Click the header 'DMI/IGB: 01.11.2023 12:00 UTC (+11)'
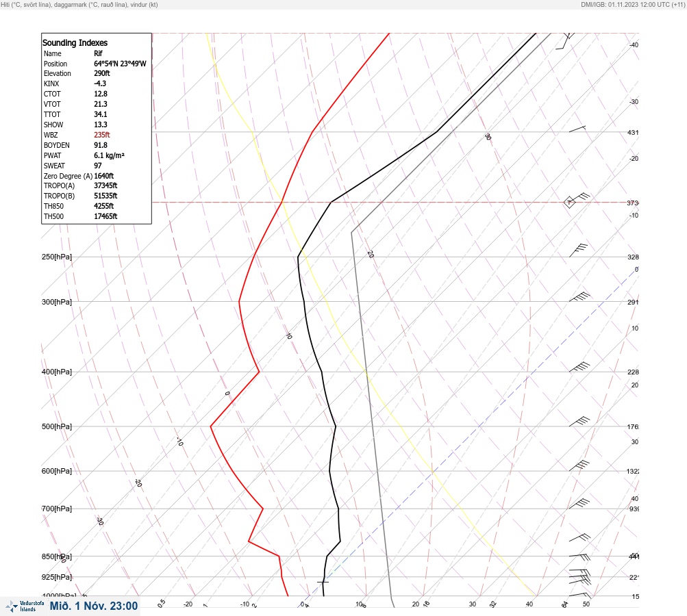 pyautogui.click(x=633, y=4)
